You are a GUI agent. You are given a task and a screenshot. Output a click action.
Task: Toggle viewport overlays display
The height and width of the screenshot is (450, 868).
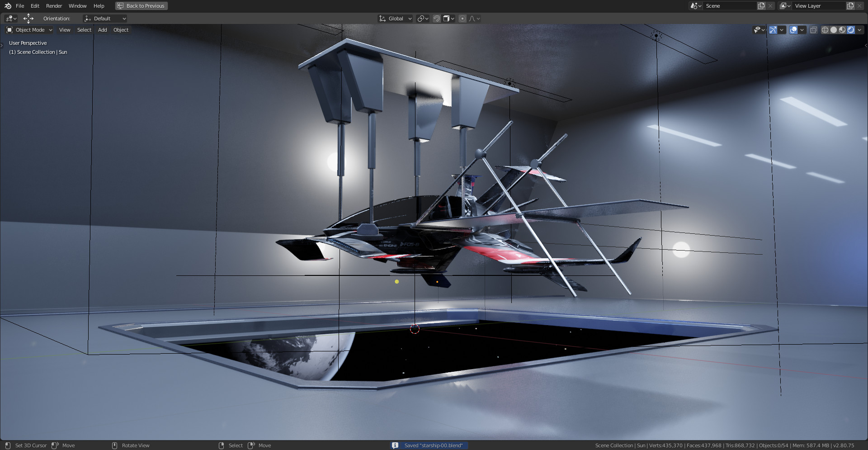793,30
